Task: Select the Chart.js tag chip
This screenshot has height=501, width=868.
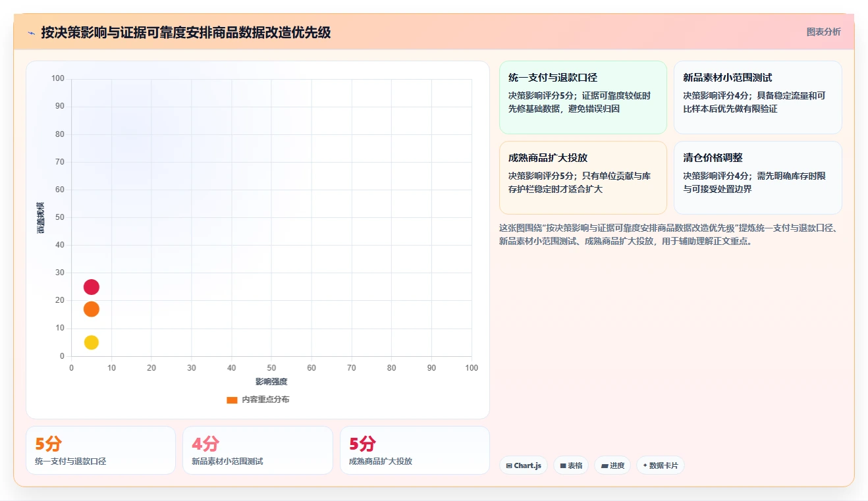Action: 523,465
